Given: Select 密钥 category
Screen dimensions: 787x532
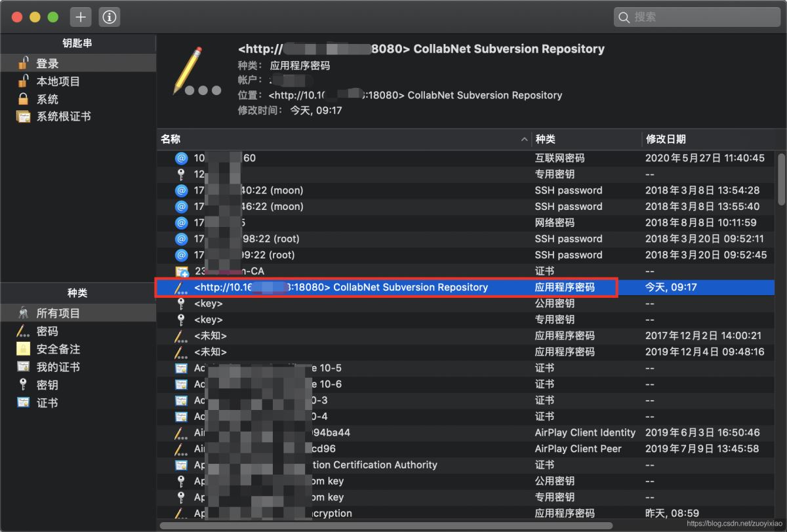Looking at the screenshot, I should point(78,384).
